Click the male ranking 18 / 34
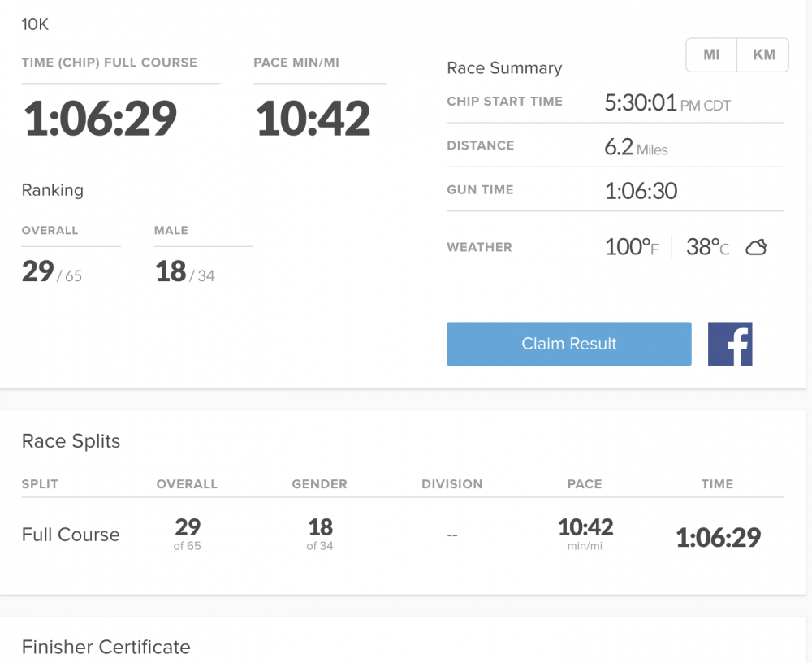This screenshot has height=663, width=812. pyautogui.click(x=184, y=271)
